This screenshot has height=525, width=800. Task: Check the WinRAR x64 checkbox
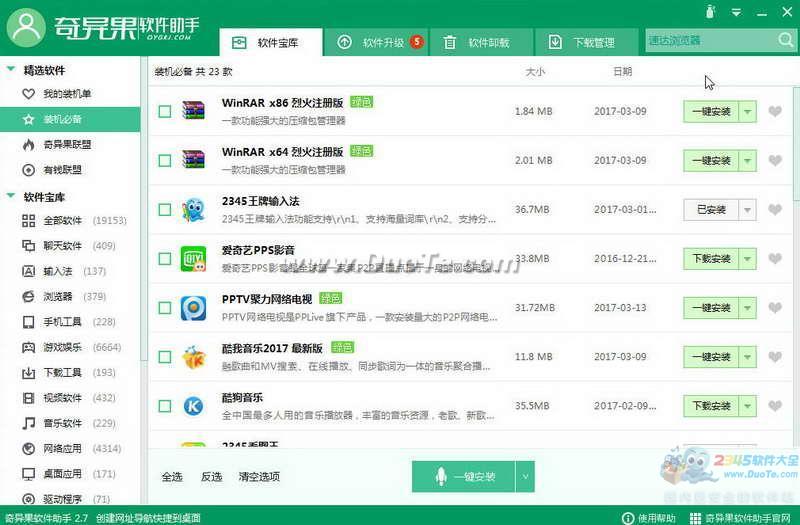coord(164,160)
